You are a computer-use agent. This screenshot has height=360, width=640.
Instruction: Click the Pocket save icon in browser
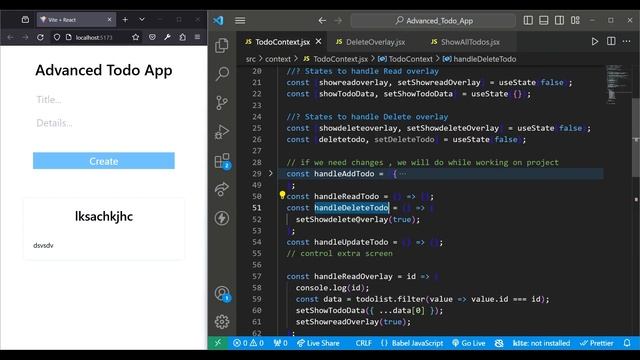click(152, 37)
